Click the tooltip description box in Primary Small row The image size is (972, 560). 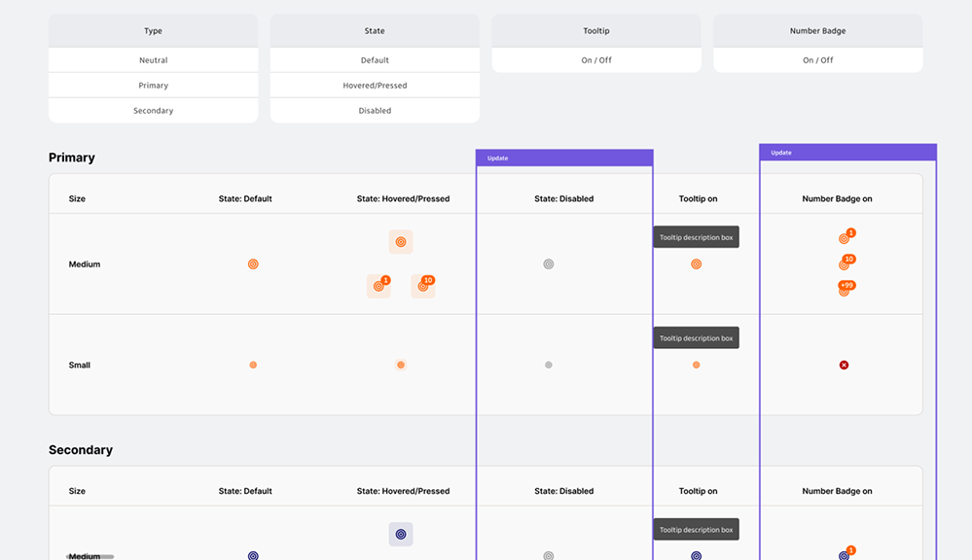click(696, 338)
